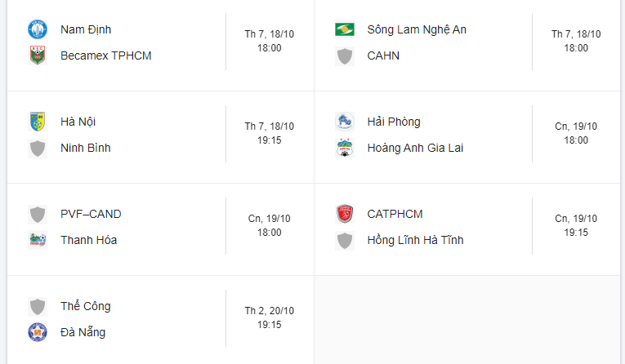Screen dimensions: 625x364
Task: Click the Sông Lam Nghệ An logo
Action: click(x=344, y=30)
